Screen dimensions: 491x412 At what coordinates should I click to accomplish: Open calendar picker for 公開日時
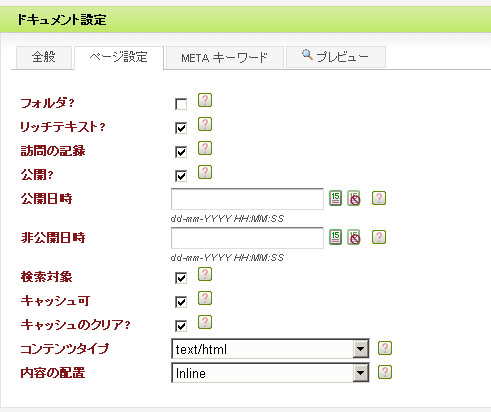[x=335, y=198]
